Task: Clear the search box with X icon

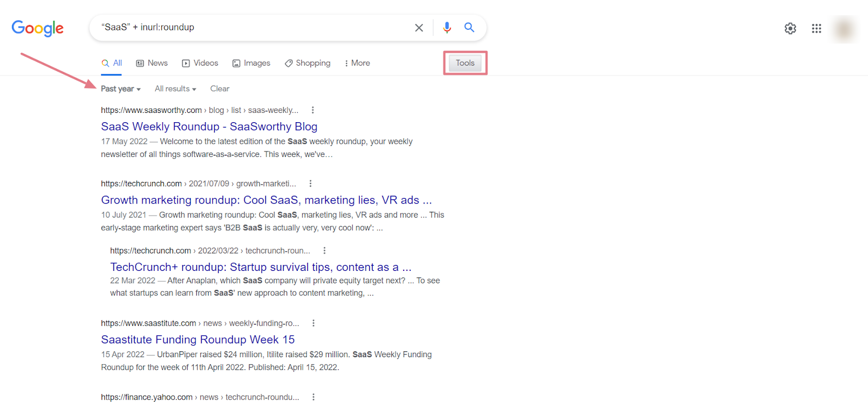Action: pos(419,28)
